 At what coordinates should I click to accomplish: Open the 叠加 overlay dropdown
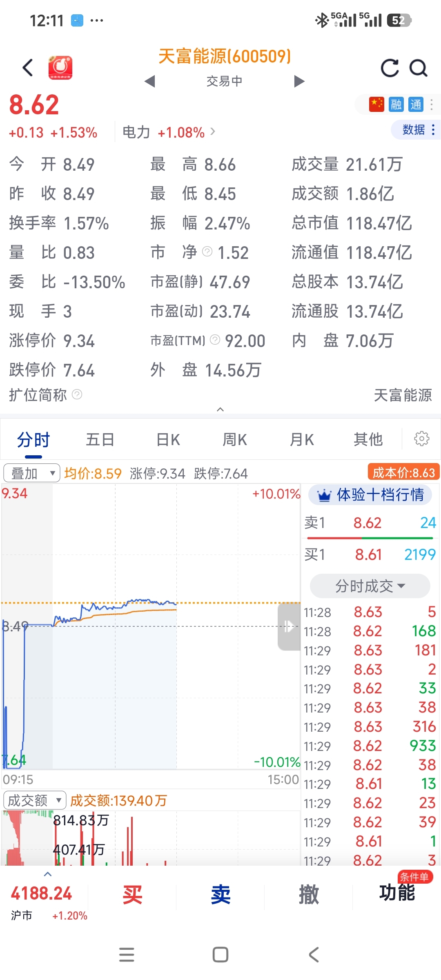32,473
